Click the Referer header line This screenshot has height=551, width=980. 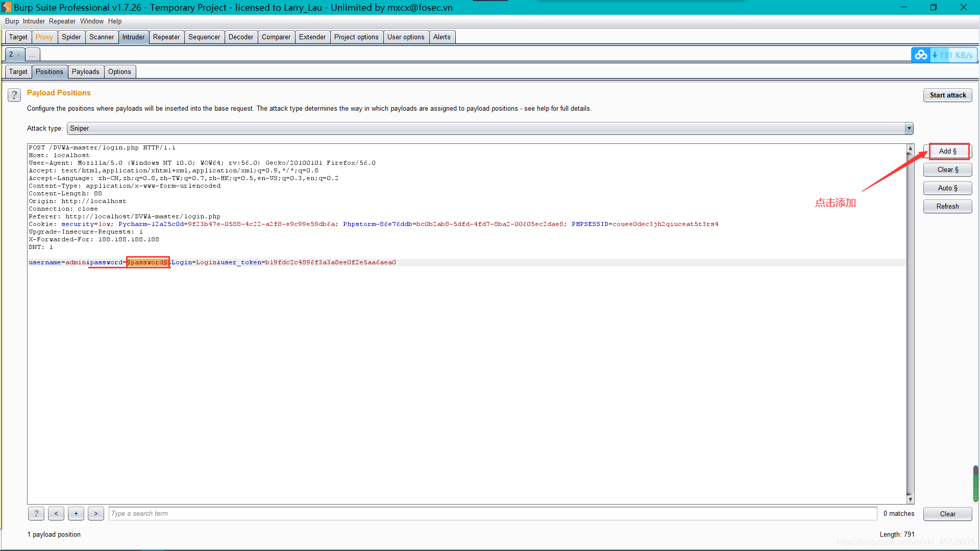pyautogui.click(x=125, y=216)
